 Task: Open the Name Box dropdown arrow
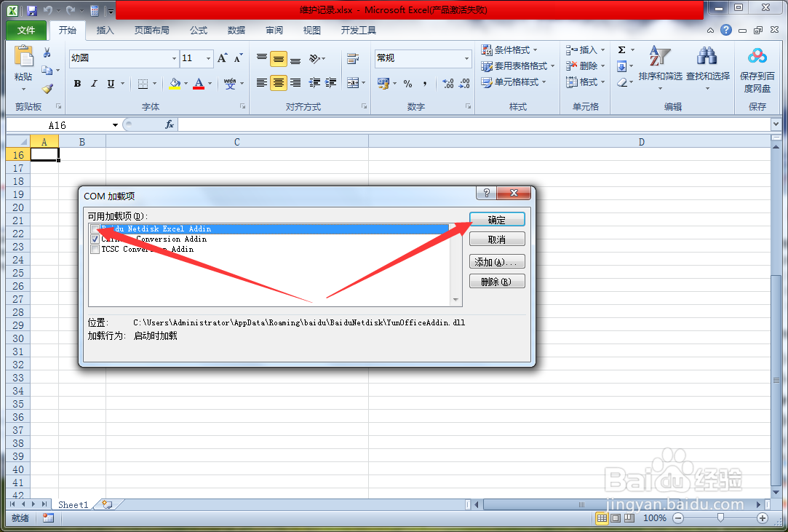click(115, 124)
